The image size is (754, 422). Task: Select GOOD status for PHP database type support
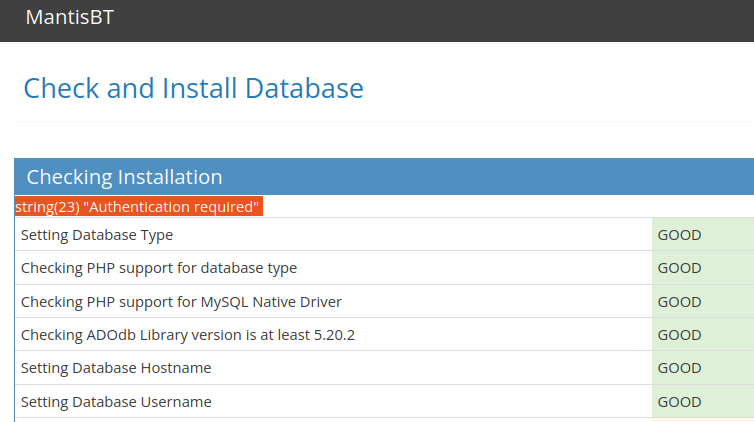(x=679, y=268)
